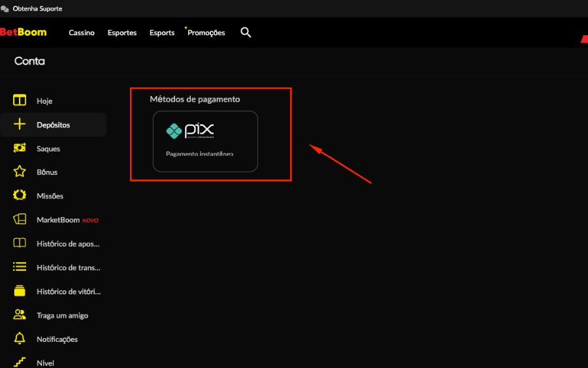Click the Pagamento instantâneo caption

point(199,154)
